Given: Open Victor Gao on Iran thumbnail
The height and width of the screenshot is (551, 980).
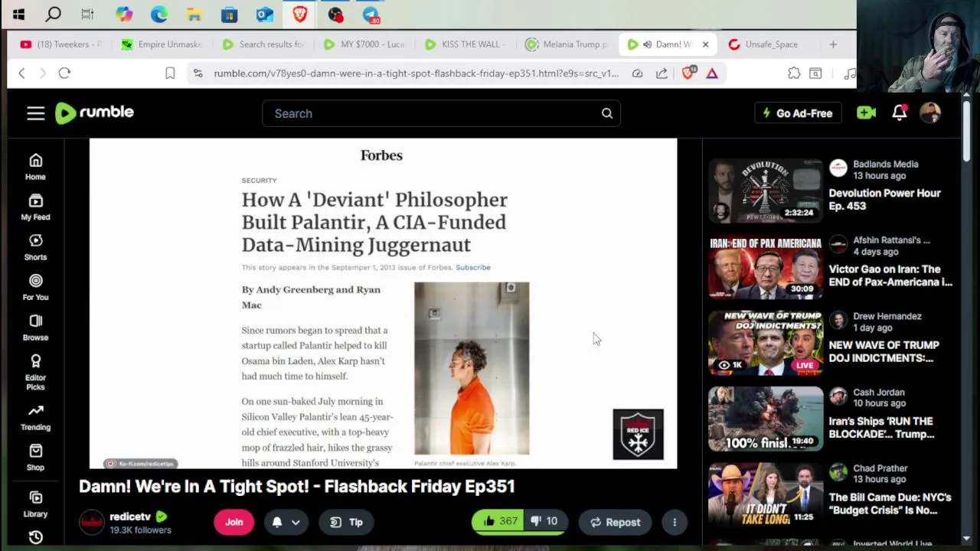Looking at the screenshot, I should (x=766, y=266).
